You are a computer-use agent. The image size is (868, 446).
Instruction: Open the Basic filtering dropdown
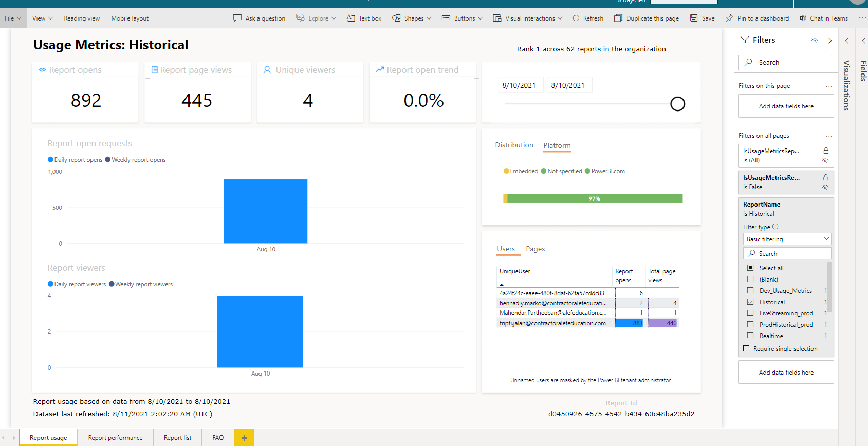[x=787, y=239]
